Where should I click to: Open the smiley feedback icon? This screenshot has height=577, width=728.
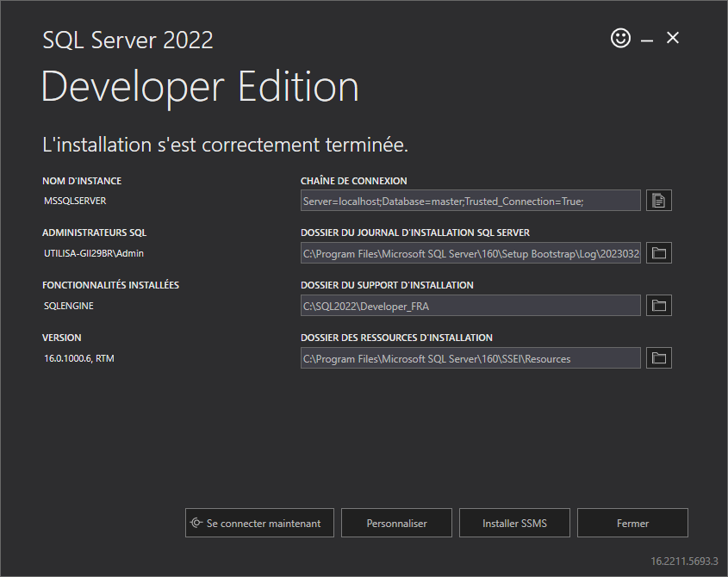(620, 38)
